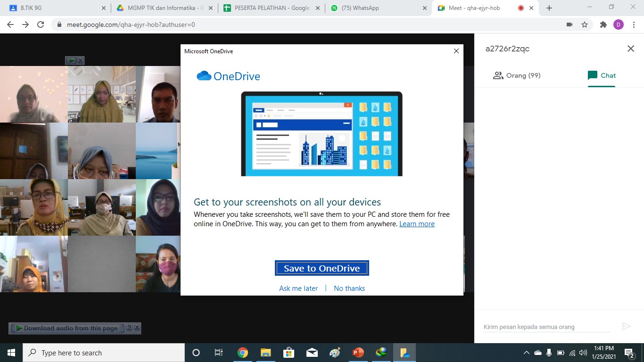Click Download audio from this page button

point(66,328)
